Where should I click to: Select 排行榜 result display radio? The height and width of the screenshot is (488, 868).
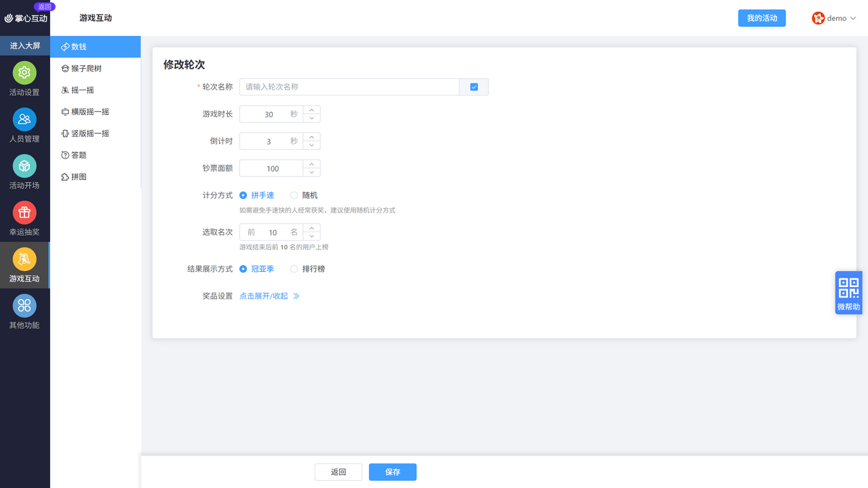[x=294, y=269]
